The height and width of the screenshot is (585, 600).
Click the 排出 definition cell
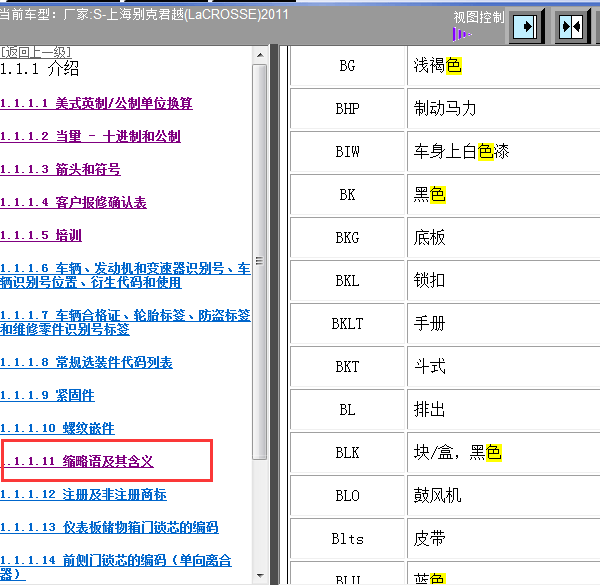click(503, 410)
